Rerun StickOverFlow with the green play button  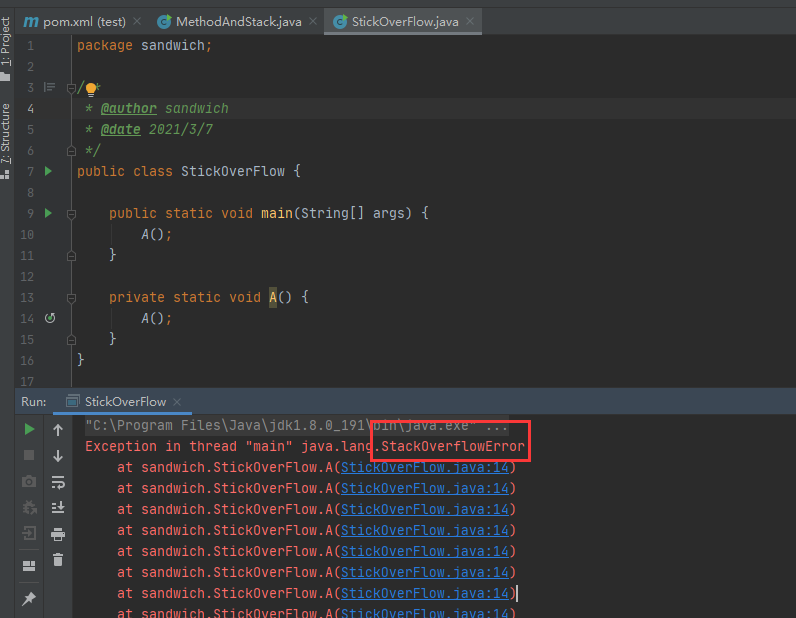(x=29, y=429)
